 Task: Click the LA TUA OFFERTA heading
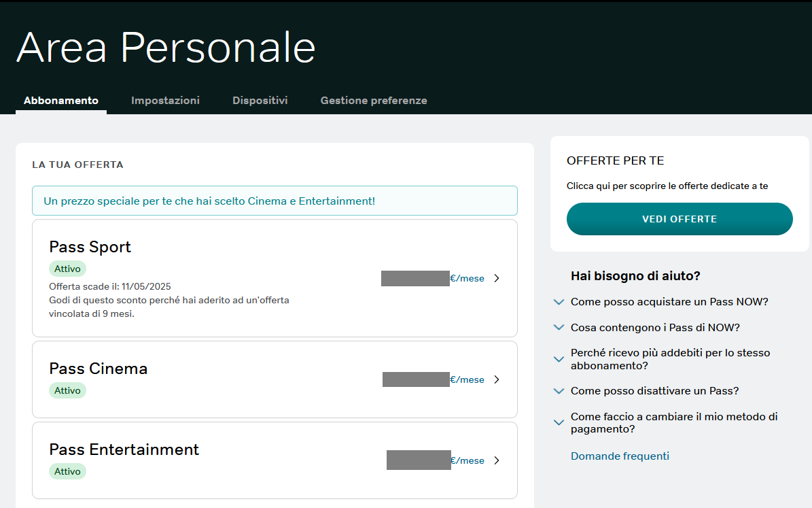point(77,165)
